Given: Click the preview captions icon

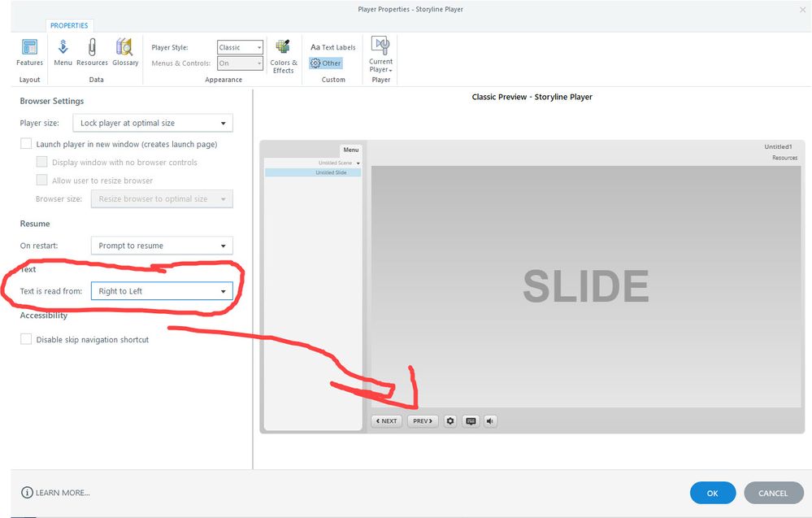Looking at the screenshot, I should 471,421.
